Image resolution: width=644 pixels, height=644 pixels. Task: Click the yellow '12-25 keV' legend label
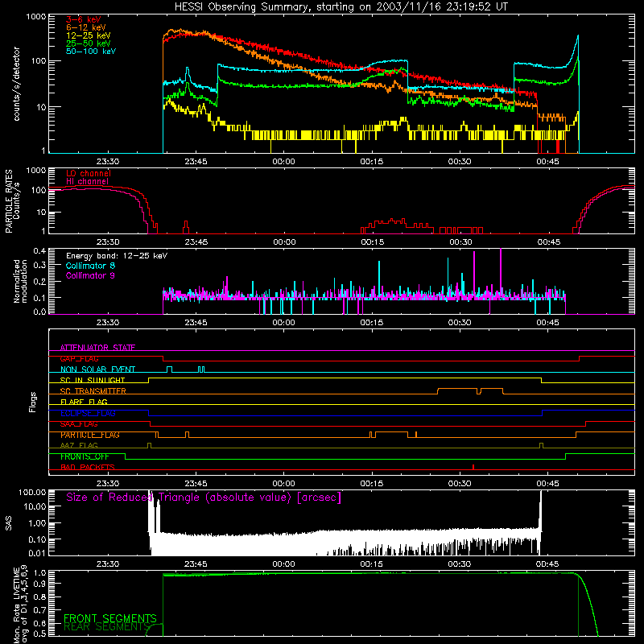[x=89, y=35]
